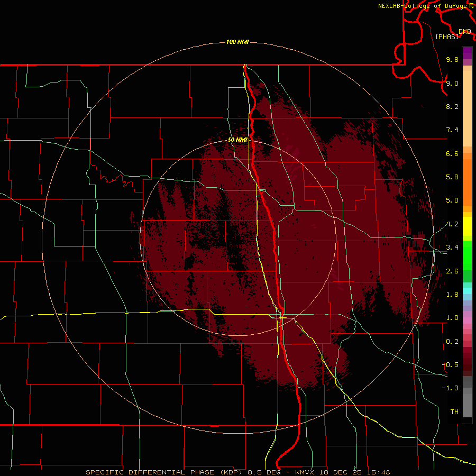Image resolution: width=476 pixels, height=476 pixels.
Task: Click the 3.4 scale value
Action: point(452,248)
